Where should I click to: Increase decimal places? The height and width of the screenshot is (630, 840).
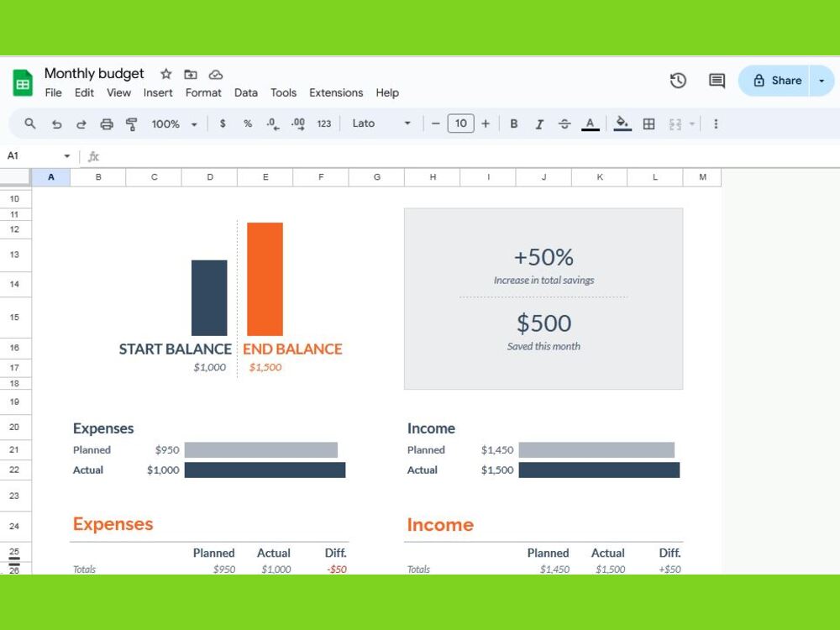pyautogui.click(x=298, y=124)
